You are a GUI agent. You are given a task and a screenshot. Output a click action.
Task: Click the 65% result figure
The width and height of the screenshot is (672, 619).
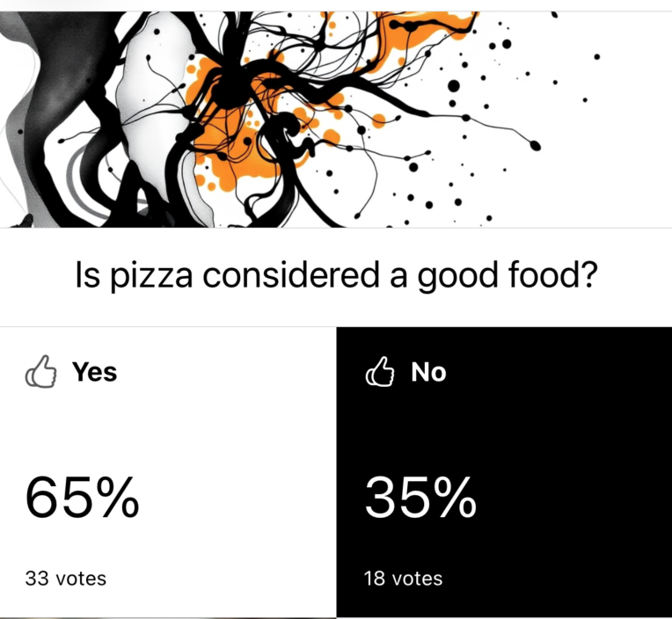(x=81, y=499)
